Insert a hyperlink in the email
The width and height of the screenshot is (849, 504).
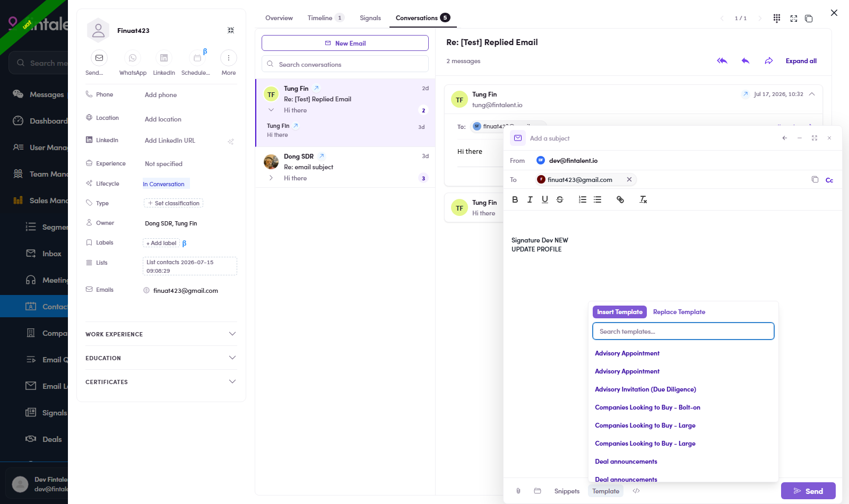coord(620,199)
